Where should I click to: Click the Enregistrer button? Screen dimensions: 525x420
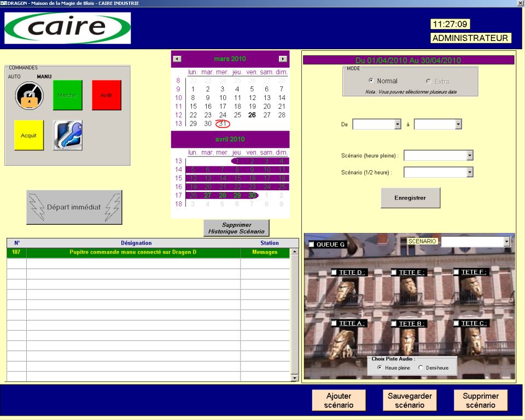click(x=410, y=197)
